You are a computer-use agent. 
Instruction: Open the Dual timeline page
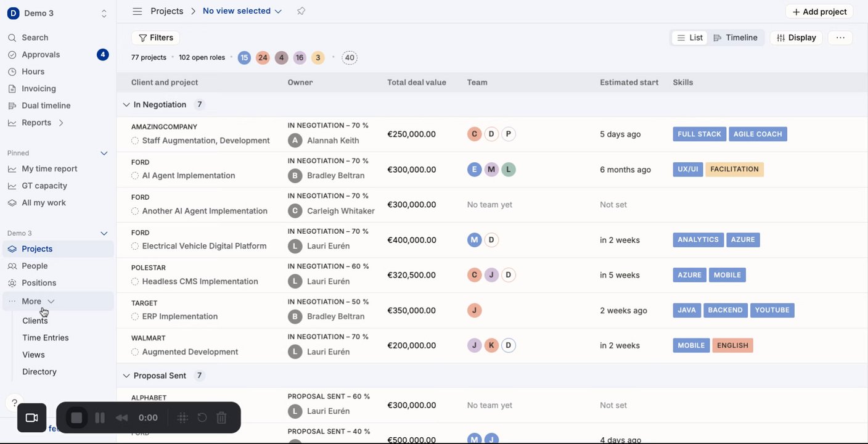point(46,105)
